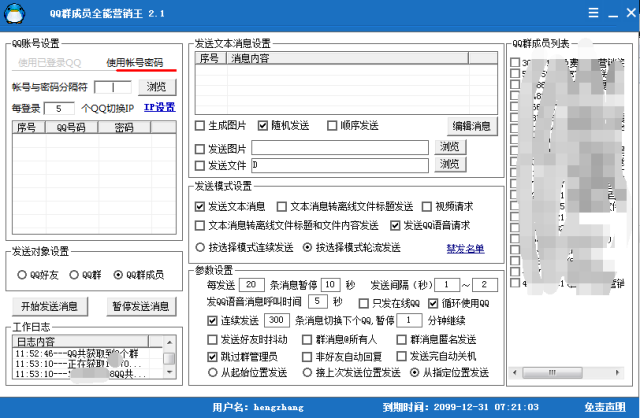This screenshot has height=418, width=640.
Task: Toggle the 视频请求 checkbox
Action: (x=427, y=207)
